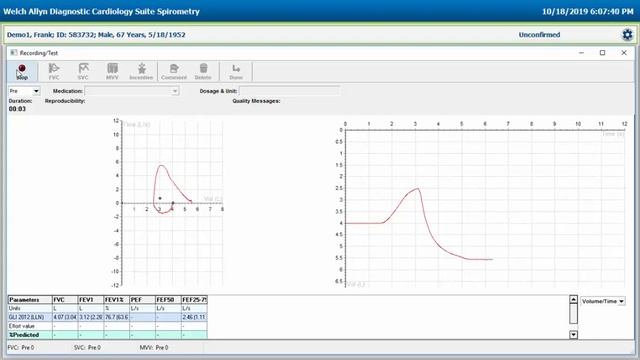Click the Done toolbar icon

pyautogui.click(x=236, y=71)
